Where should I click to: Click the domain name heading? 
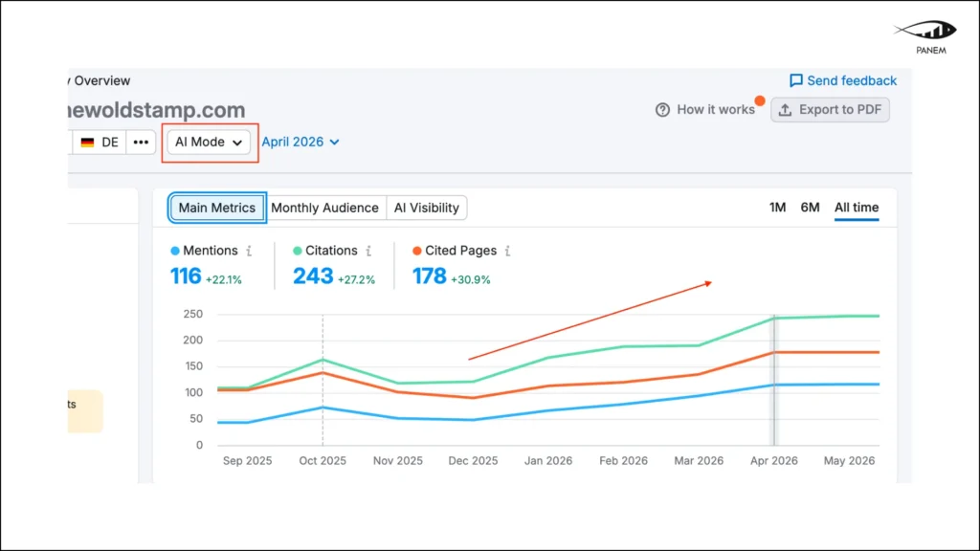pos(156,110)
